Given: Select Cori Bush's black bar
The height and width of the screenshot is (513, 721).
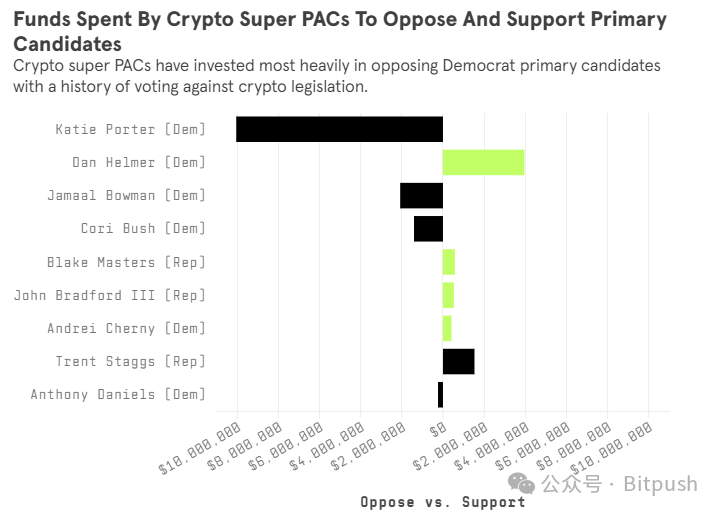Looking at the screenshot, I should point(428,228).
